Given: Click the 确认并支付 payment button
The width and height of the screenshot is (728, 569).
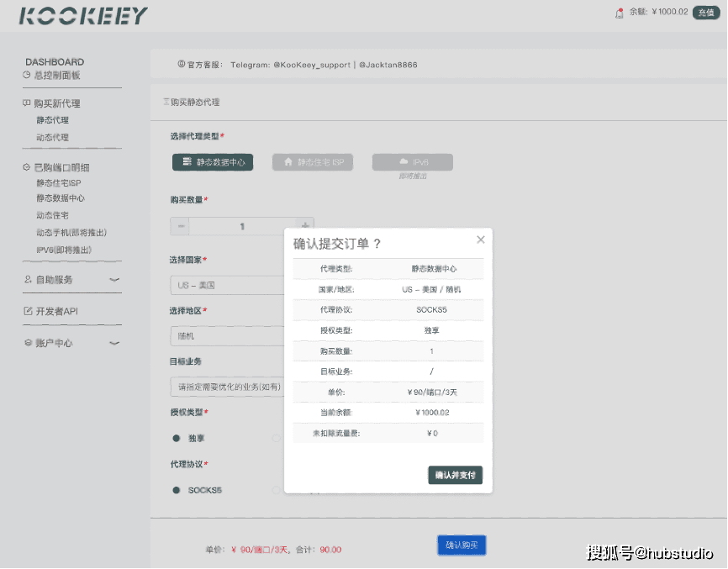Looking at the screenshot, I should [455, 475].
